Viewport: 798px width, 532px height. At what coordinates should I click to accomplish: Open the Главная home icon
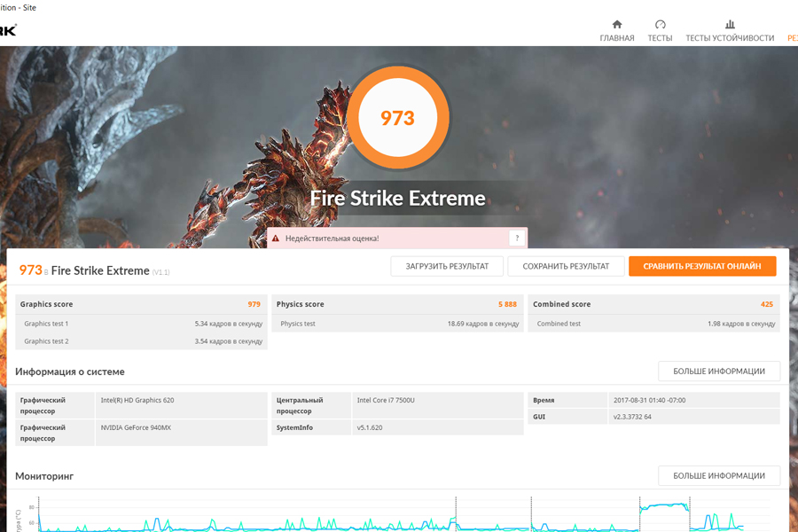point(617,24)
